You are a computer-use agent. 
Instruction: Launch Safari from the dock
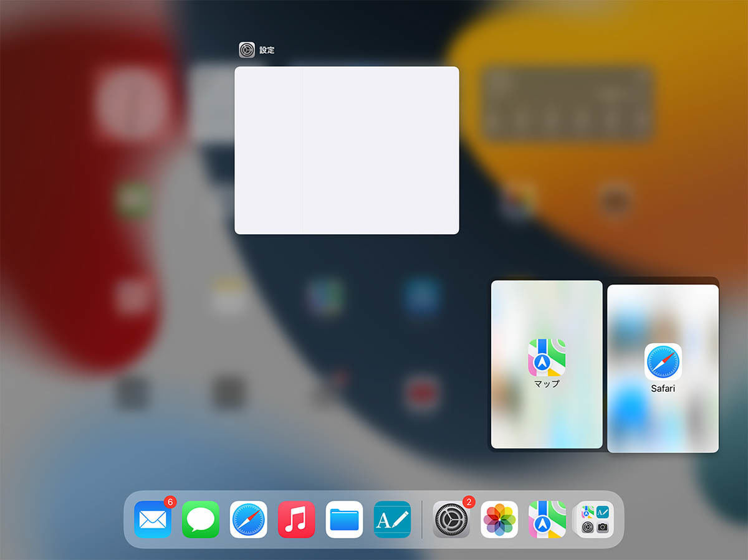click(x=249, y=519)
